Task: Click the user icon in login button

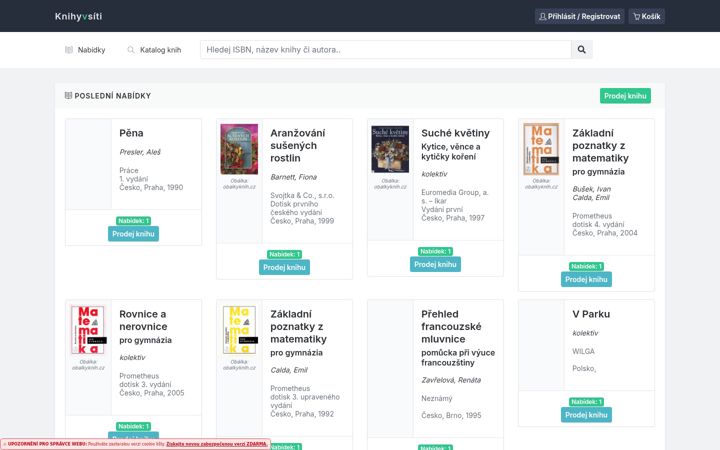Action: [542, 17]
